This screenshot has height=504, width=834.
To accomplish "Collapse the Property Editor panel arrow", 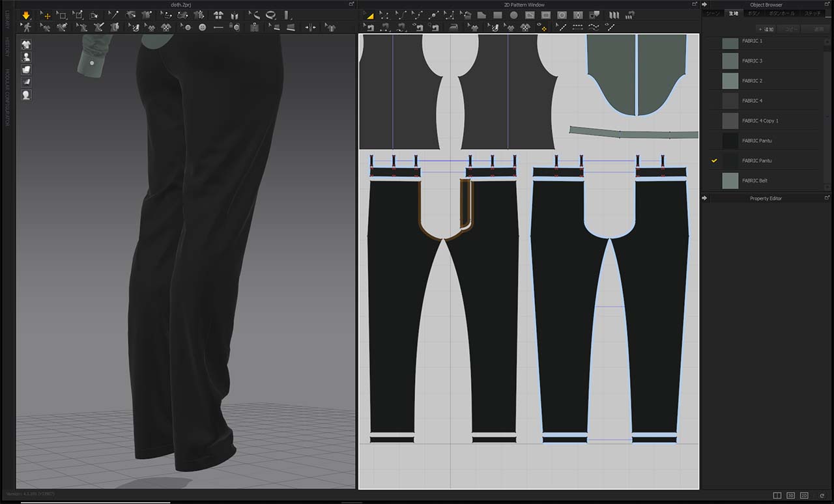I will tap(704, 198).
